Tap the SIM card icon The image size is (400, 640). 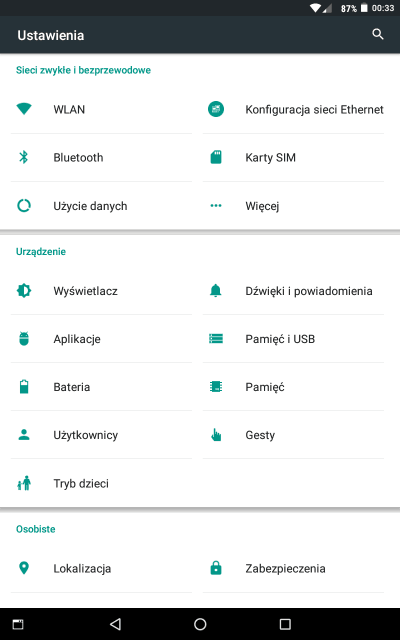(216, 157)
